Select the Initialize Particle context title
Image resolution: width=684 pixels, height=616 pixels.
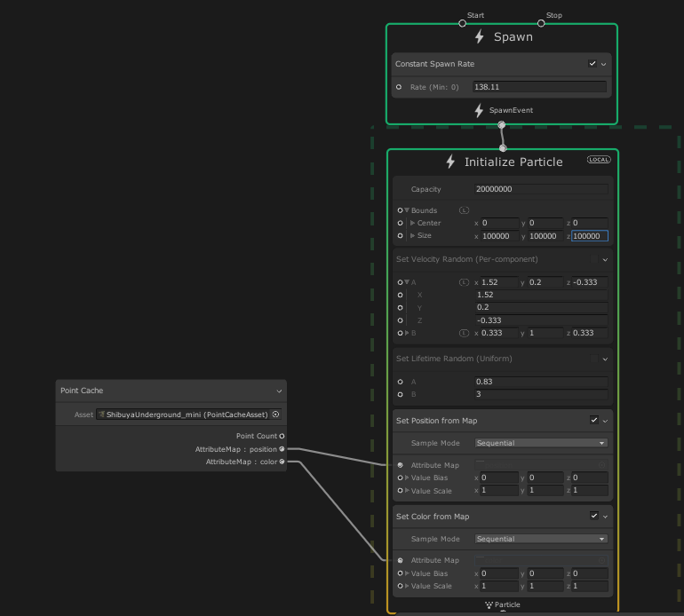[513, 162]
